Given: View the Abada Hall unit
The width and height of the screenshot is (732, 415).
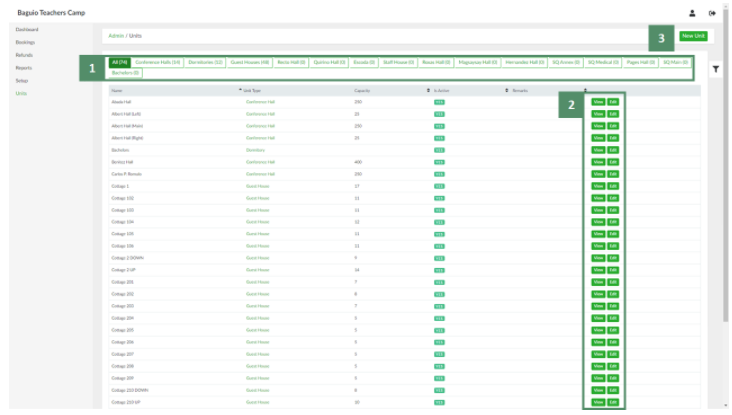Looking at the screenshot, I should pos(598,102).
